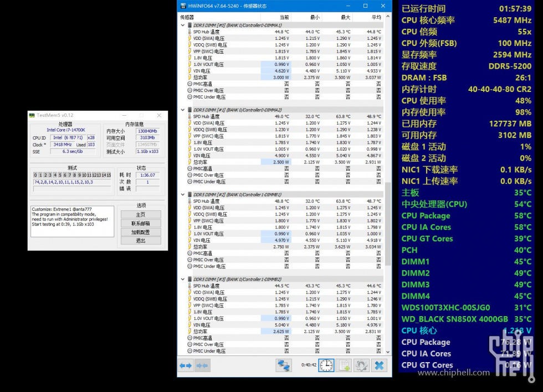This screenshot has width=543, height=392.
Task: Click the sensor list vertical scrollbar thumb
Action: point(388,224)
